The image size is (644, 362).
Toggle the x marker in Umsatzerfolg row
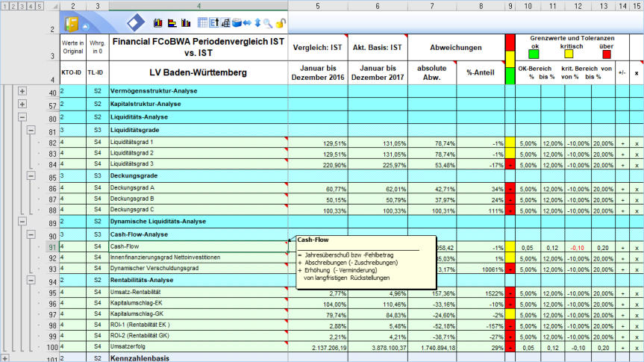tap(636, 347)
